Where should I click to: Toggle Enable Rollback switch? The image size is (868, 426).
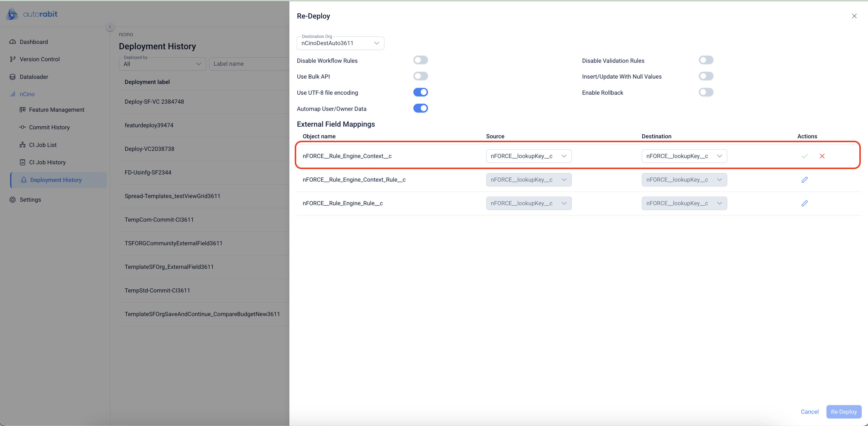pyautogui.click(x=706, y=92)
